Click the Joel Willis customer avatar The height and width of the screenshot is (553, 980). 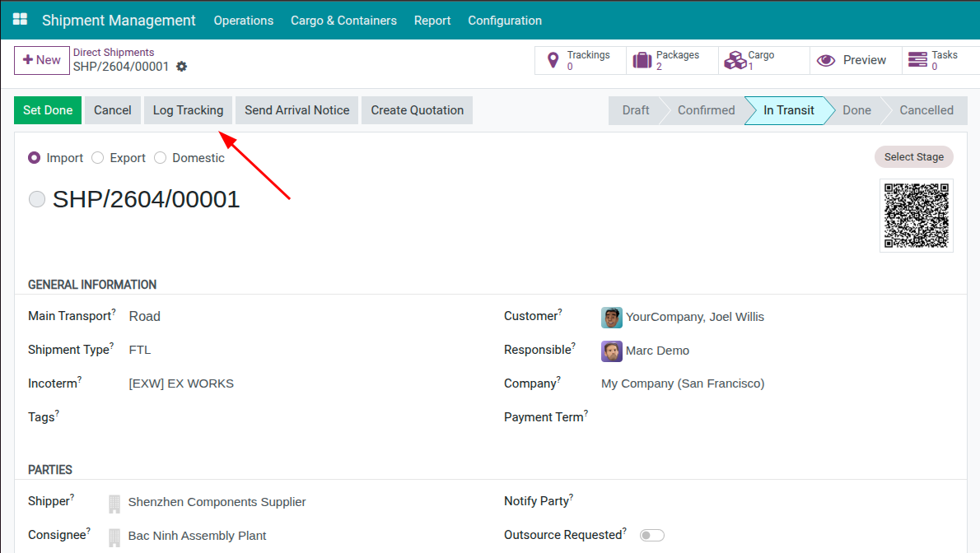click(611, 317)
